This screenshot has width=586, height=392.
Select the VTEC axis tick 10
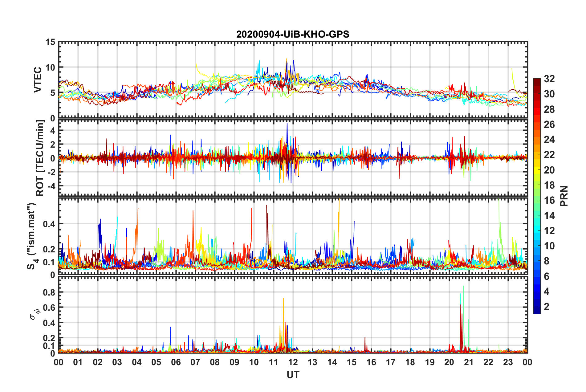(x=51, y=67)
